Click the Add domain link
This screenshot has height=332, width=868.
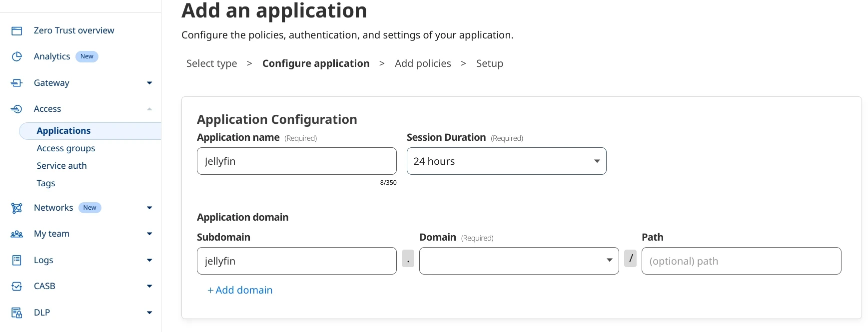point(240,290)
